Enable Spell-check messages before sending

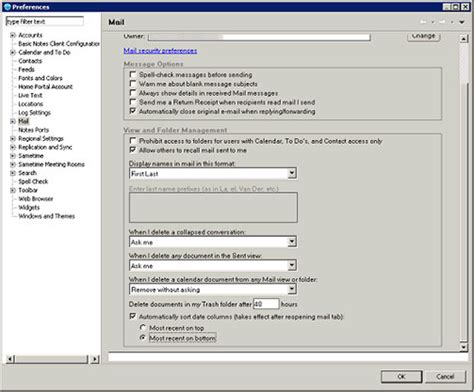click(x=133, y=74)
